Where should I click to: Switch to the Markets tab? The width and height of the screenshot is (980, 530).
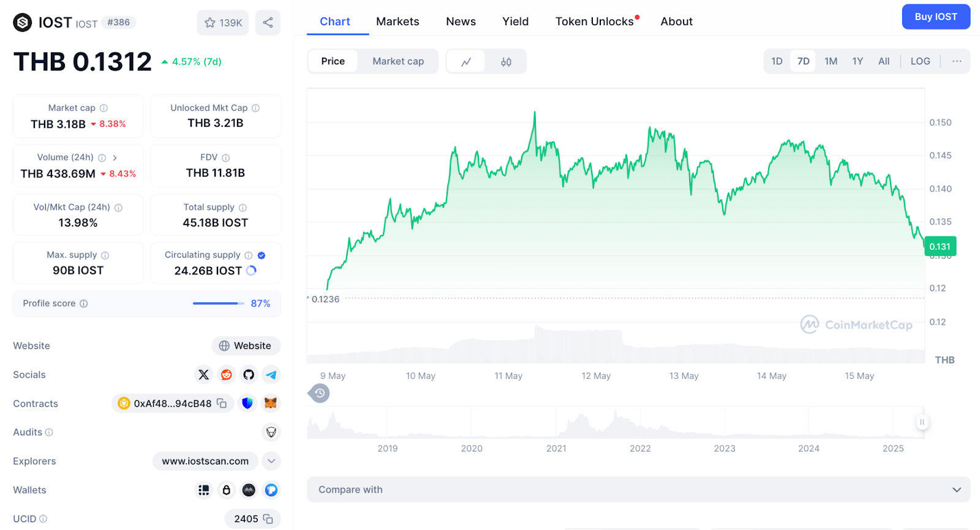click(398, 21)
